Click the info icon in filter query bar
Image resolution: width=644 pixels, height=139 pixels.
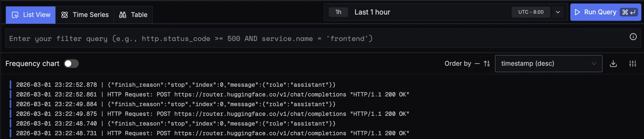(633, 37)
